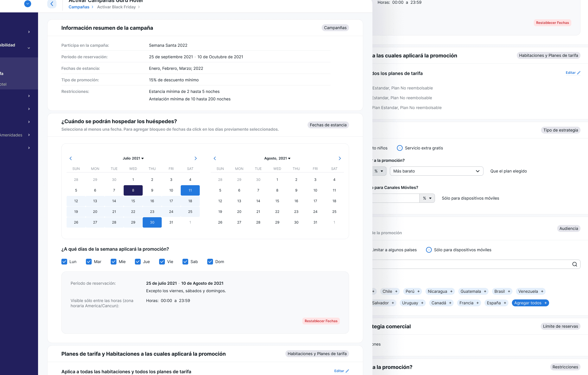This screenshot has width=588, height=375.
Task: Click the back arrow button in header
Action: click(x=52, y=4)
